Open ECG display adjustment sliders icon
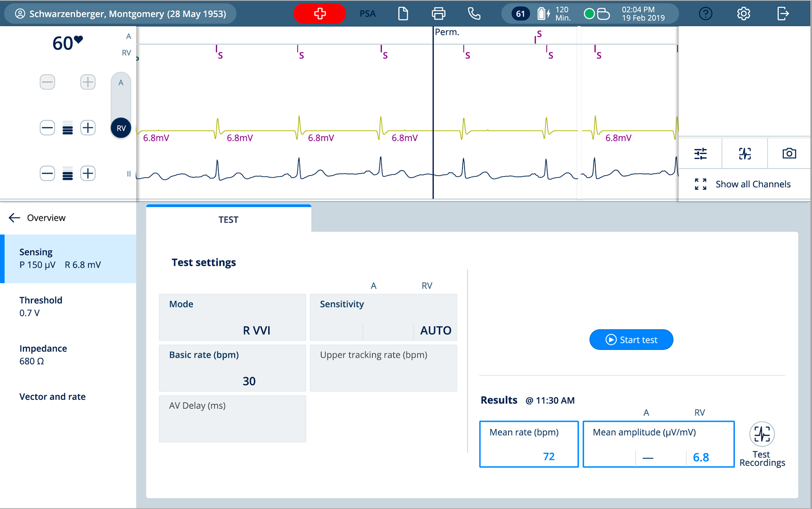The image size is (812, 509). pos(700,154)
